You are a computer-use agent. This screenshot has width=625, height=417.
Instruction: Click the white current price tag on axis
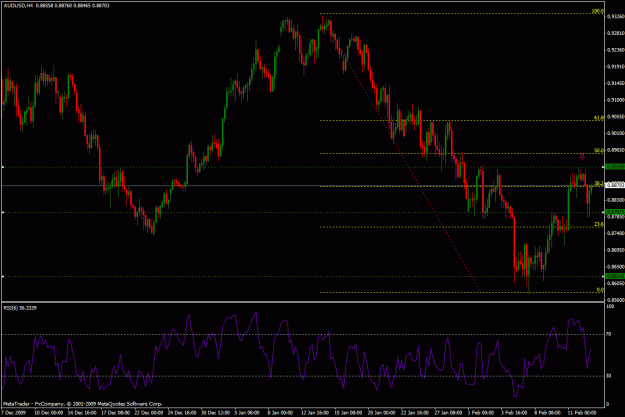(x=615, y=185)
